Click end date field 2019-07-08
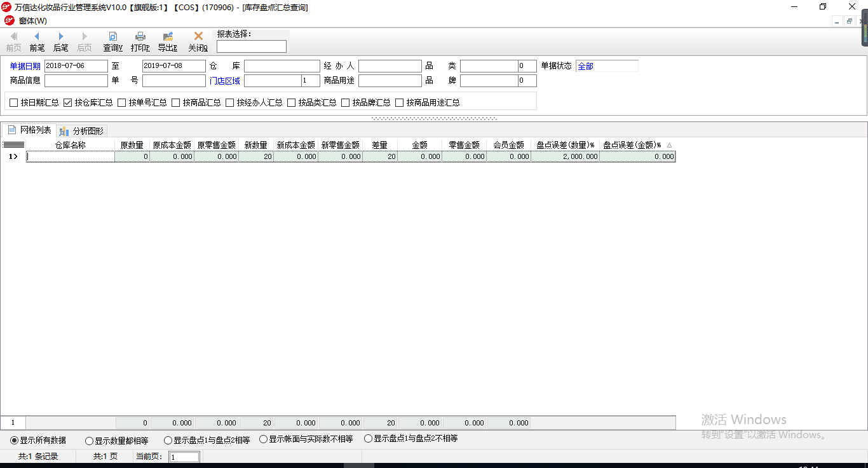 [174, 65]
